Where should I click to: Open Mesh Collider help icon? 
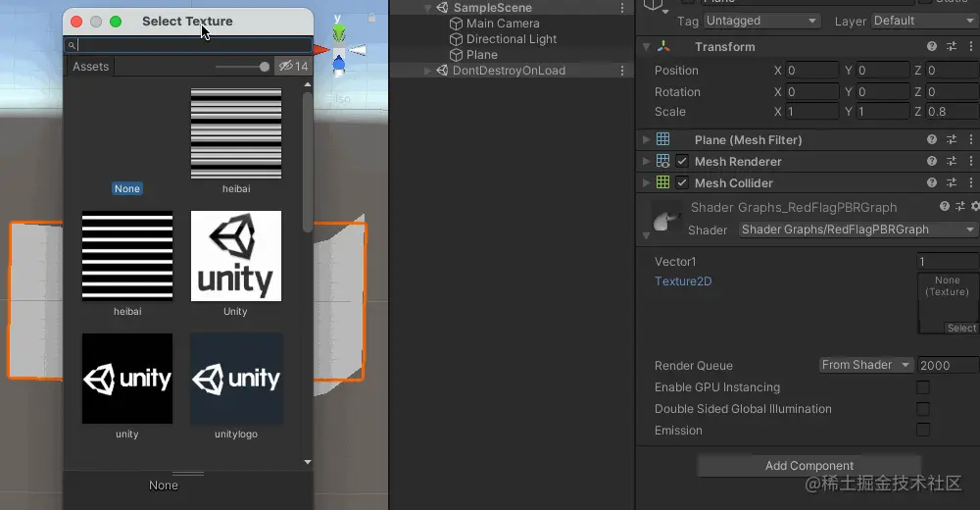pyautogui.click(x=932, y=182)
